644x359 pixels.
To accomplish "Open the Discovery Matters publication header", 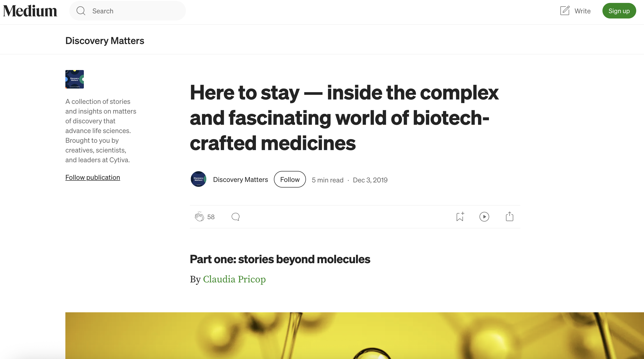I will pos(104,41).
